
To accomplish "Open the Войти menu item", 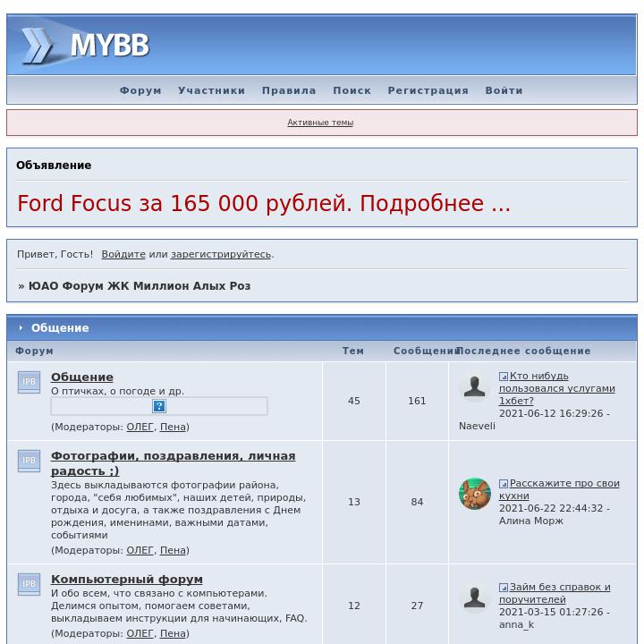I will (504, 90).
